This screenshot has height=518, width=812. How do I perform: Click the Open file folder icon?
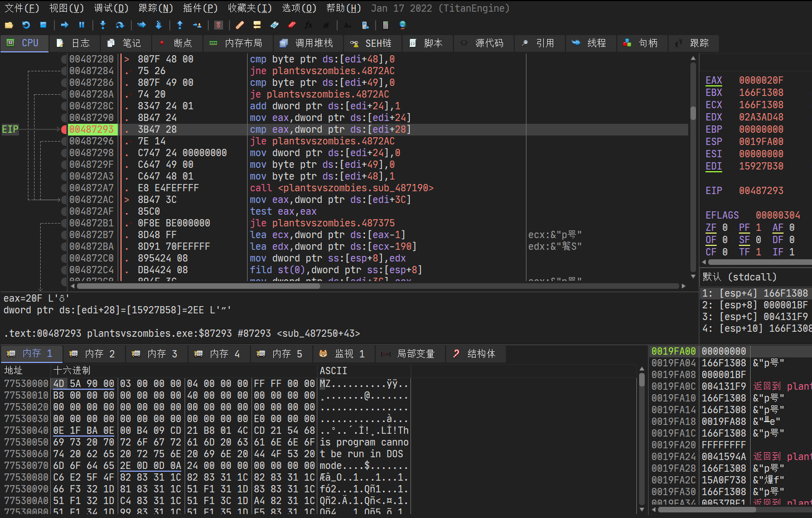coord(9,25)
